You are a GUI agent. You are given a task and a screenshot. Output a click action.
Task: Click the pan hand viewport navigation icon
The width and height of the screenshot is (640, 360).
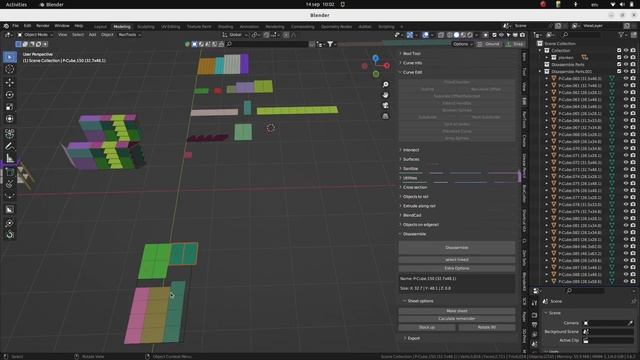click(385, 95)
